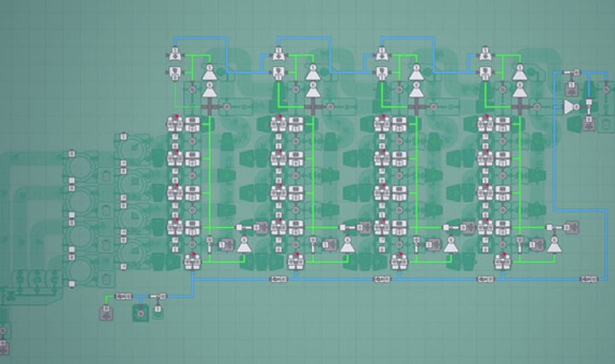The image size is (615, 364).
Task: Select the large bottom triangle gate in the leftmost column
Action: (244, 245)
